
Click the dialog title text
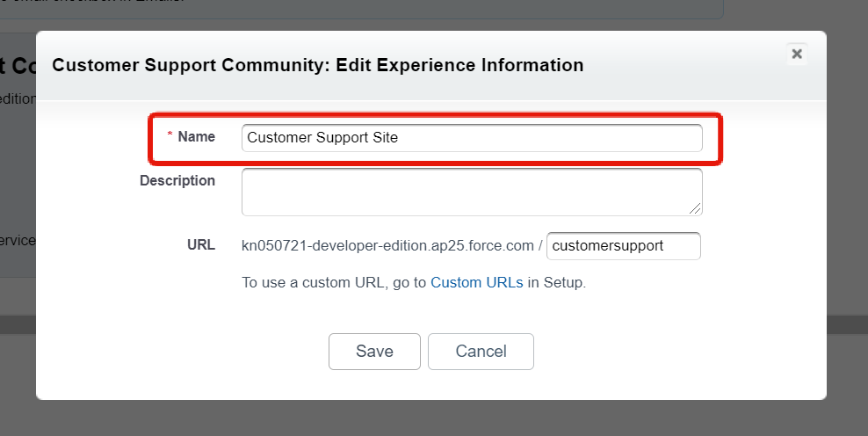(x=318, y=65)
